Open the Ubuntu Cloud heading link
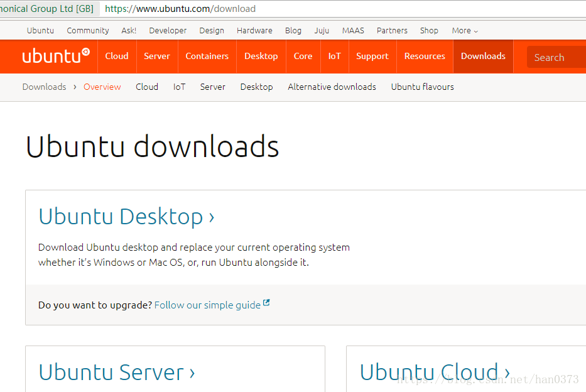The width and height of the screenshot is (586, 392). (x=435, y=372)
